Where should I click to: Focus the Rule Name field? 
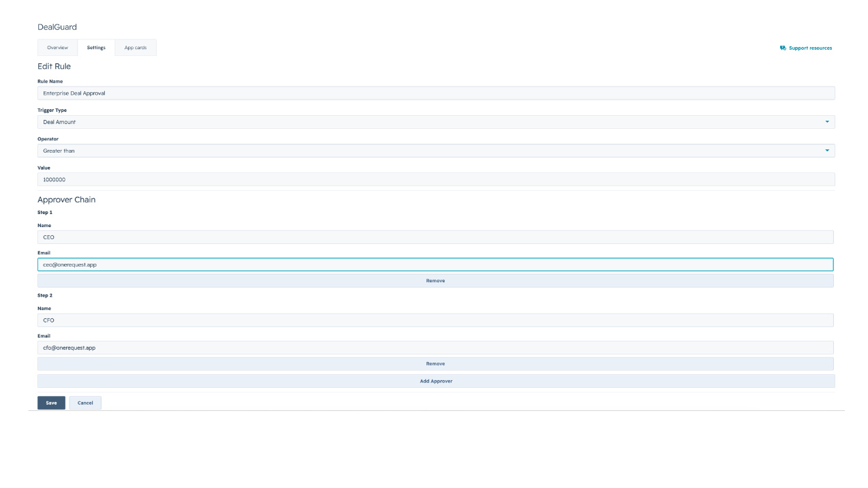(436, 93)
